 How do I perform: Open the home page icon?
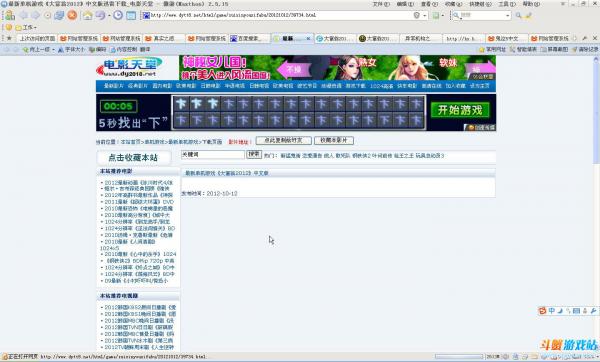88,15
